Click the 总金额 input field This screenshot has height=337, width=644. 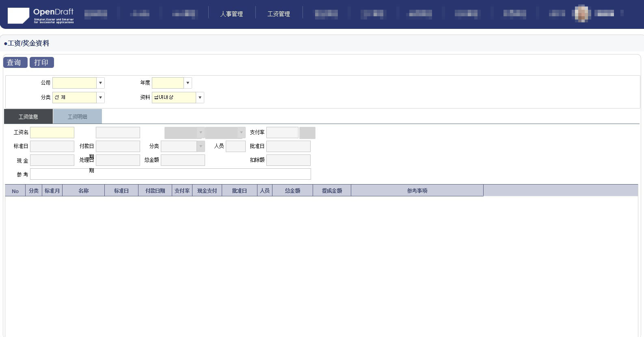point(183,160)
